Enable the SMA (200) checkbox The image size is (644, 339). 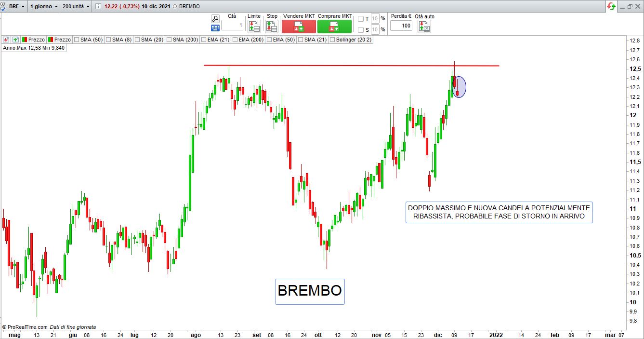click(169, 40)
